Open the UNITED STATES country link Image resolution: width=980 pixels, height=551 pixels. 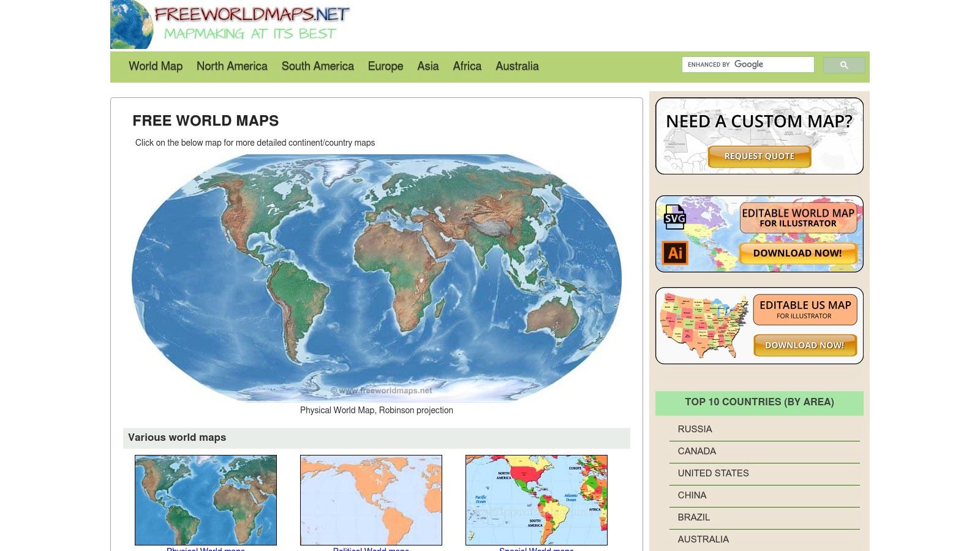click(x=712, y=473)
